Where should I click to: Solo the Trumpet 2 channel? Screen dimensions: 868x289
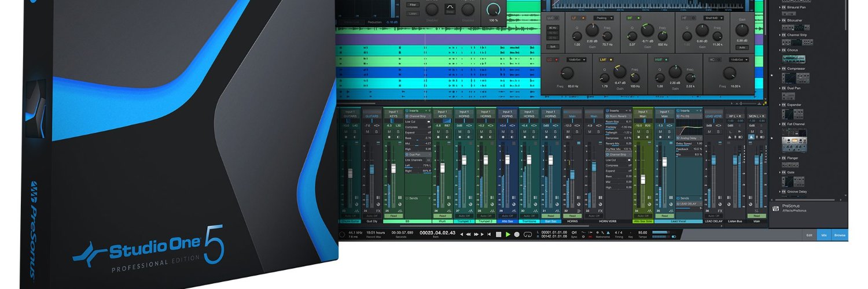[491, 132]
